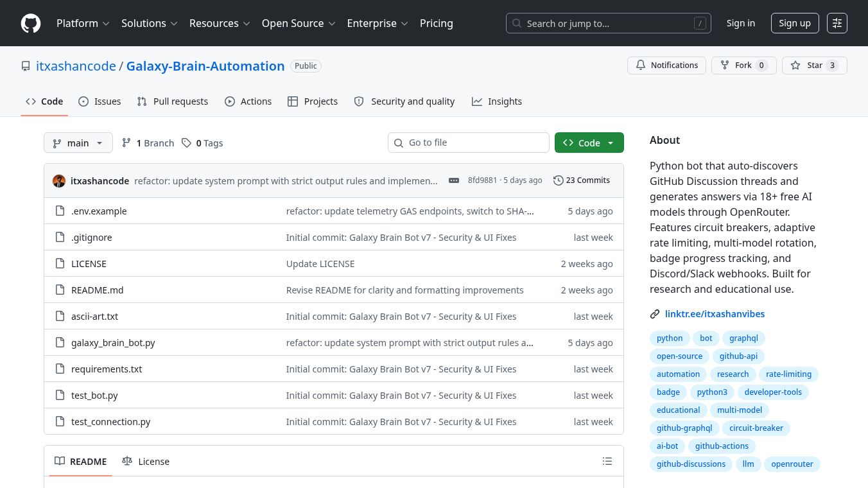This screenshot has height=488, width=868.
Task: Select the python topic tag
Action: pyautogui.click(x=670, y=338)
